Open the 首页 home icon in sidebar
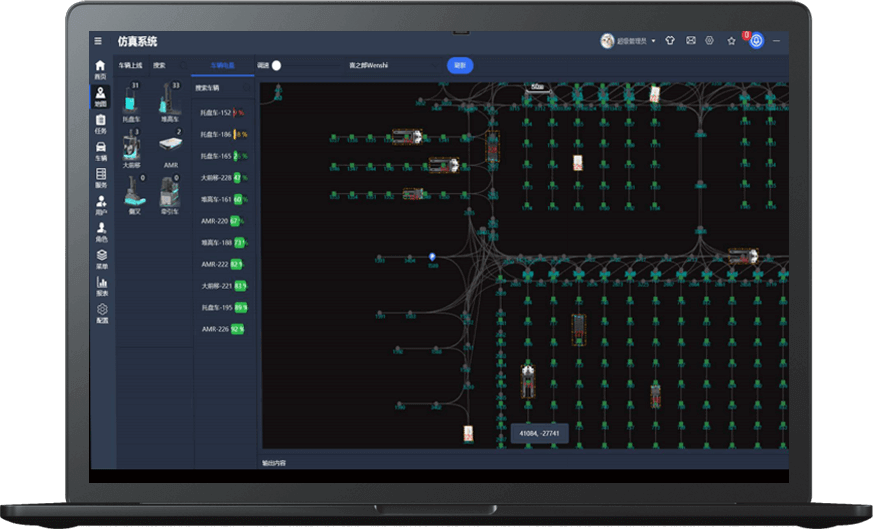The image size is (873, 529). point(100,69)
